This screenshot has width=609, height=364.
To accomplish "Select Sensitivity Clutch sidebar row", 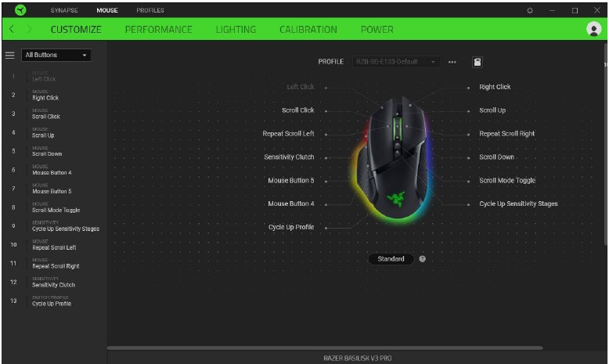I will click(54, 282).
